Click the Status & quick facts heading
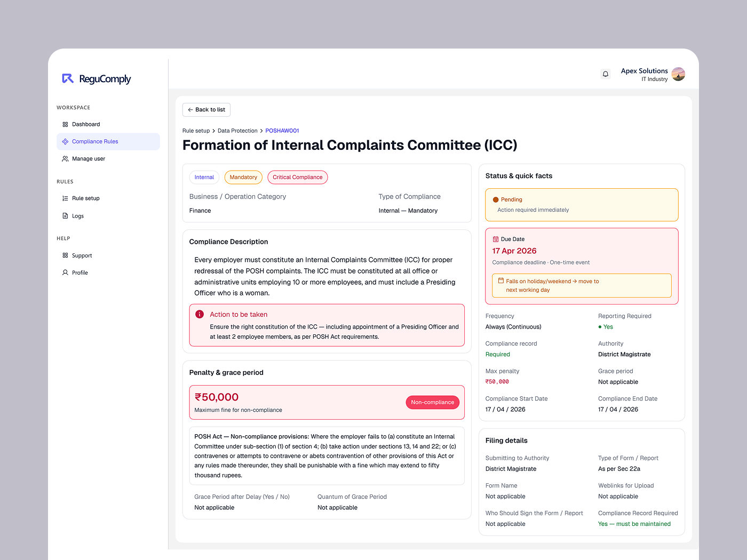This screenshot has width=747, height=560. pyautogui.click(x=519, y=176)
